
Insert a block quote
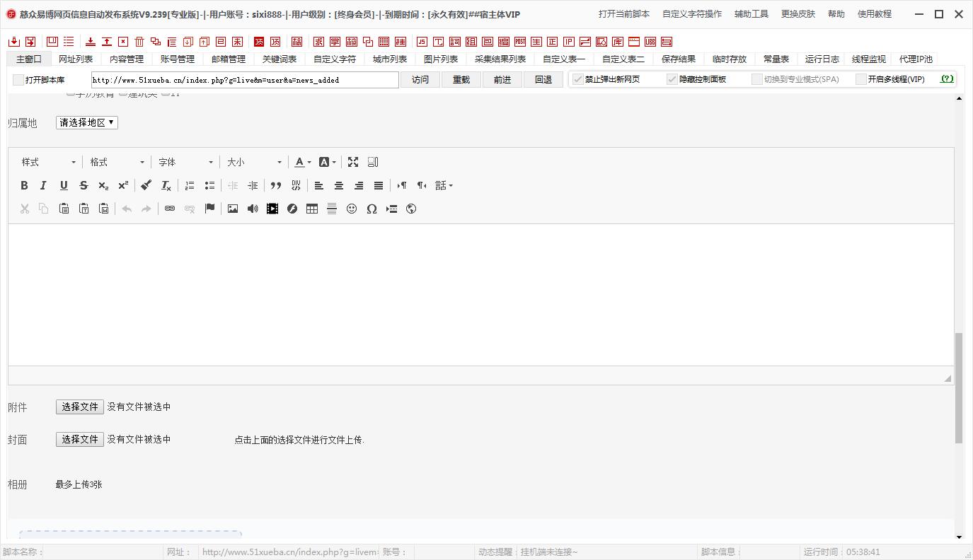[276, 185]
